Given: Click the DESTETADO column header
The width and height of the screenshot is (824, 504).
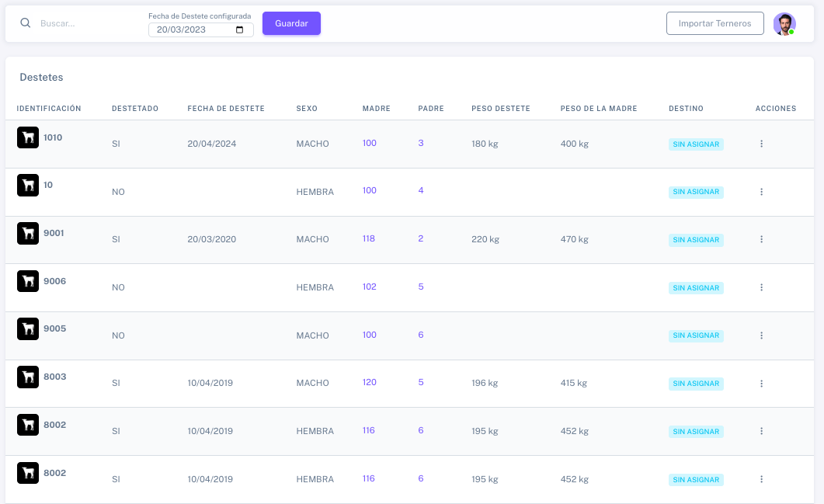Looking at the screenshot, I should click(x=135, y=109).
